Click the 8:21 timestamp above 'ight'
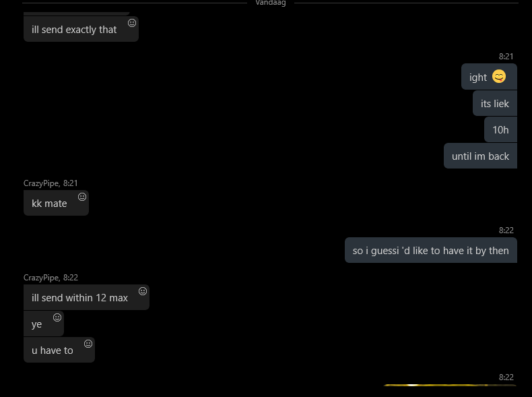The image size is (532, 397). click(x=506, y=57)
